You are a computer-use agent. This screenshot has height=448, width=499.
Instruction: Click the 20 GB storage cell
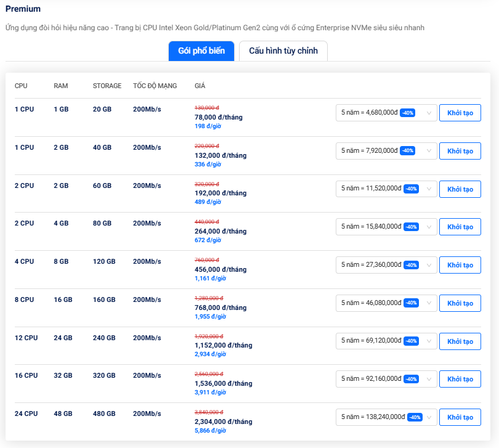pos(102,109)
